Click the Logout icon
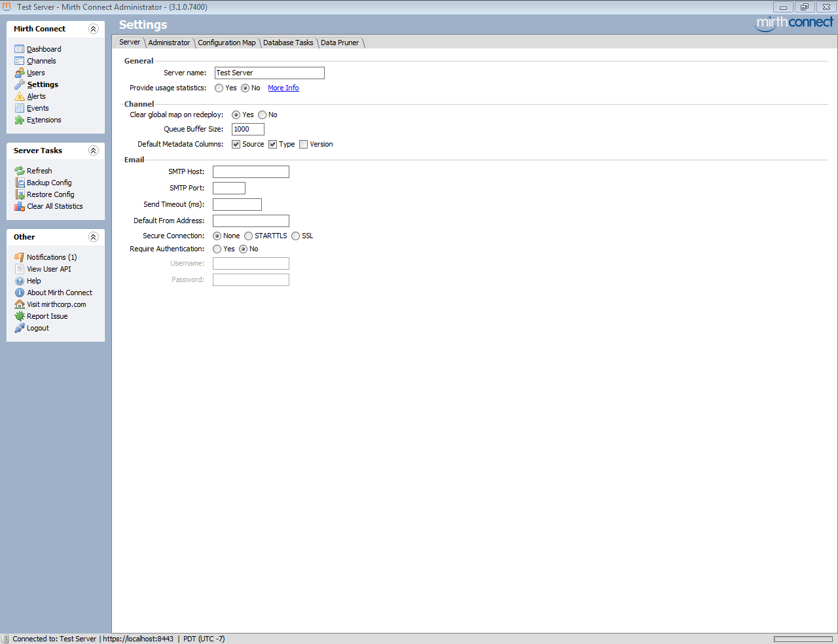 point(20,328)
